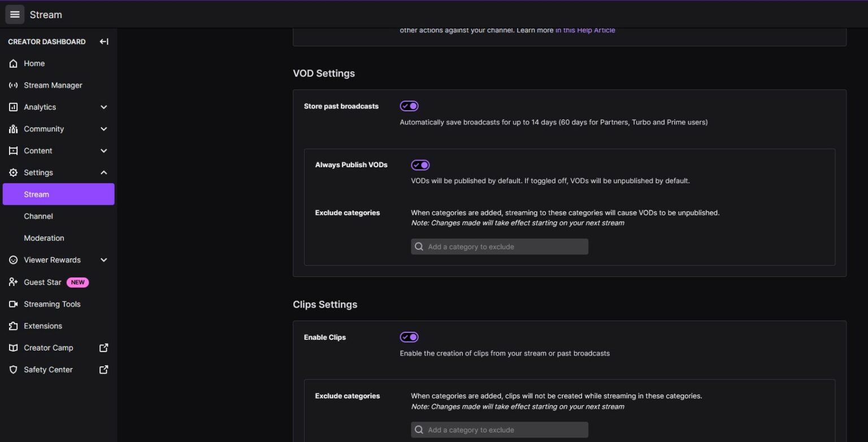Screen dimensions: 868x442
Task: Turn off Enable Clips
Action: pos(409,337)
